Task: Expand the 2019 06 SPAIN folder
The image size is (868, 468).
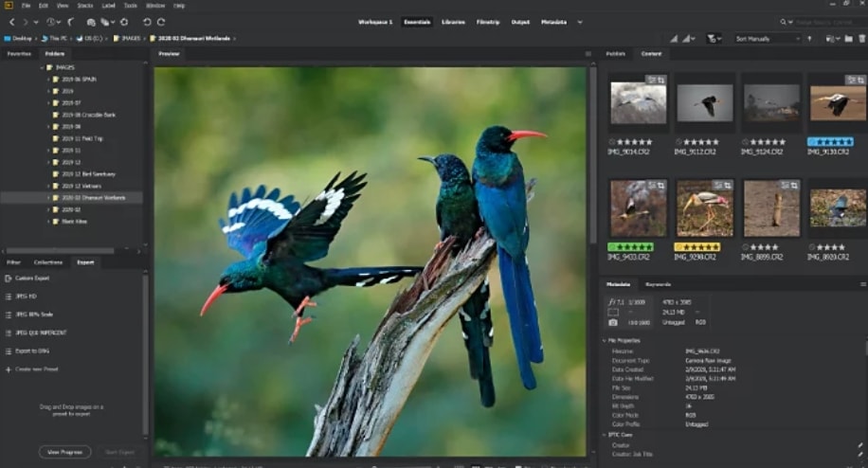Action: tap(48, 80)
